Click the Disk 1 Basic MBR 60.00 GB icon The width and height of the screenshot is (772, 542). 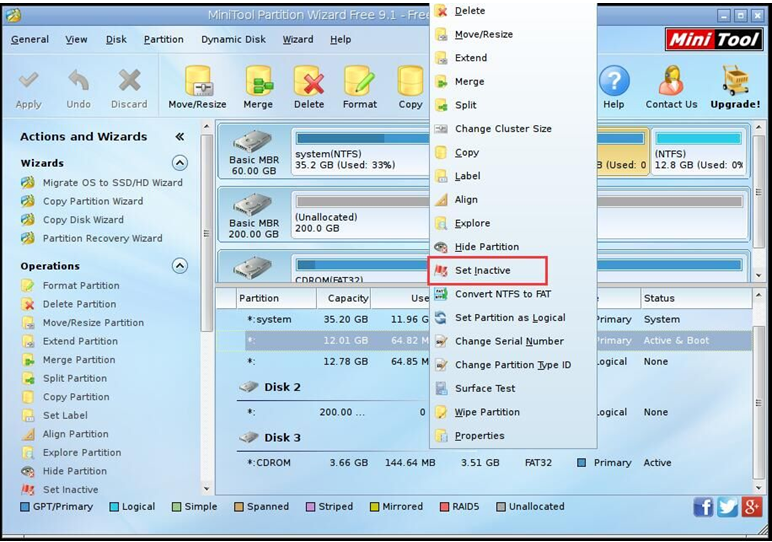(x=253, y=141)
